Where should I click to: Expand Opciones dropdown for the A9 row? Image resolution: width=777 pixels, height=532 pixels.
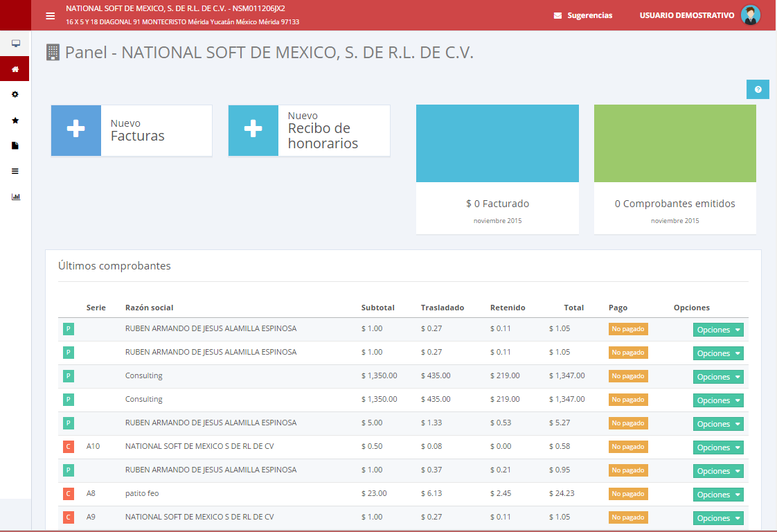[x=718, y=518]
